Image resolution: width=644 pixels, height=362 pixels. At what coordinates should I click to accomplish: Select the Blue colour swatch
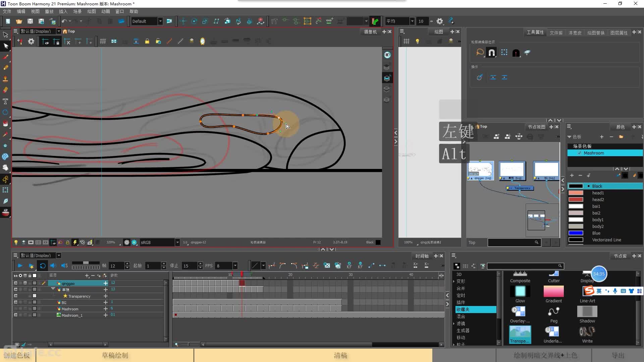tap(576, 233)
